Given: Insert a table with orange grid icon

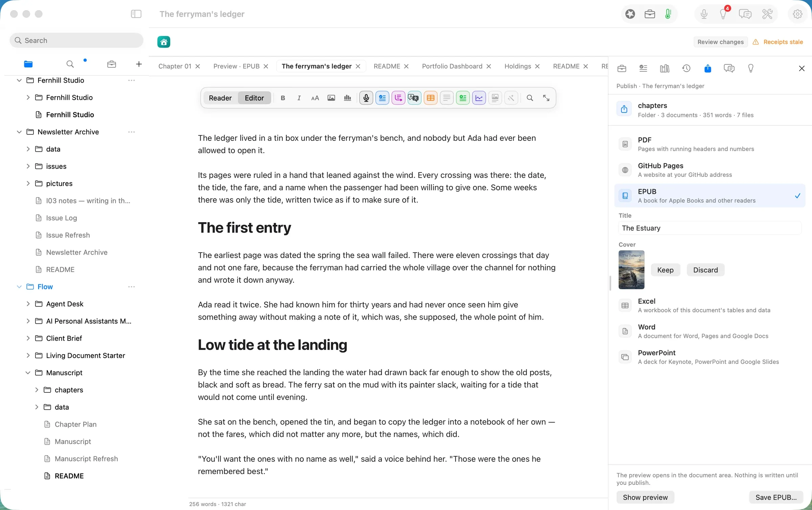Looking at the screenshot, I should coord(430,98).
